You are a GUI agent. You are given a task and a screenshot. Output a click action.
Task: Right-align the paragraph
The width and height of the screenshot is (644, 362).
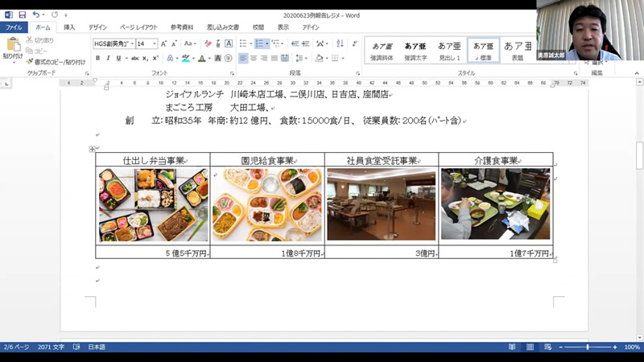pyautogui.click(x=264, y=58)
